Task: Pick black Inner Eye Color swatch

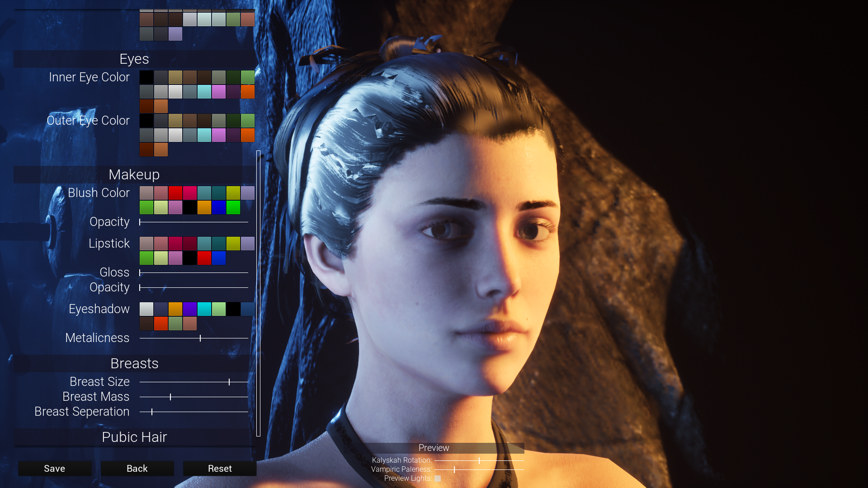Action: coord(146,77)
